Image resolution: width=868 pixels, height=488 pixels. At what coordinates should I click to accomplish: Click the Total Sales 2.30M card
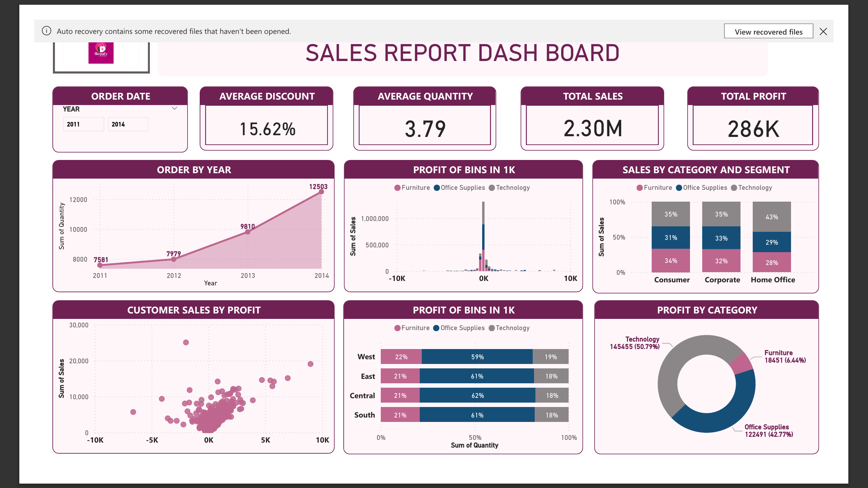click(592, 128)
